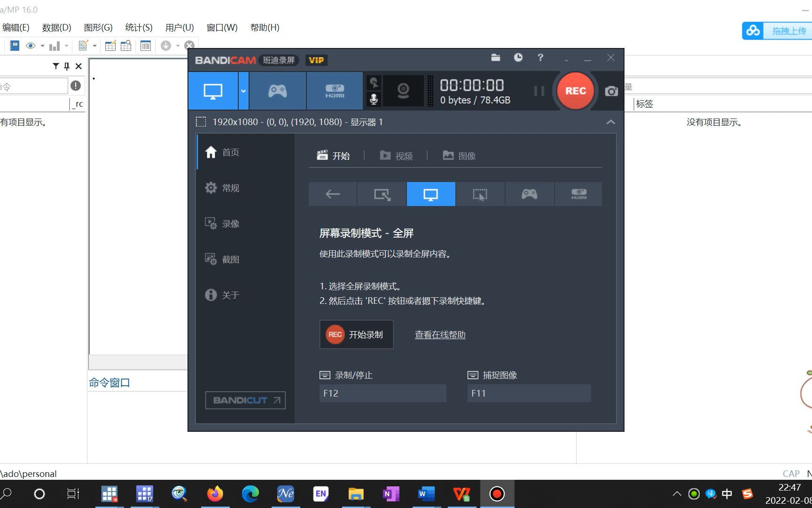
Task: Open the 统计(S) menu in Stata
Action: 139,28
